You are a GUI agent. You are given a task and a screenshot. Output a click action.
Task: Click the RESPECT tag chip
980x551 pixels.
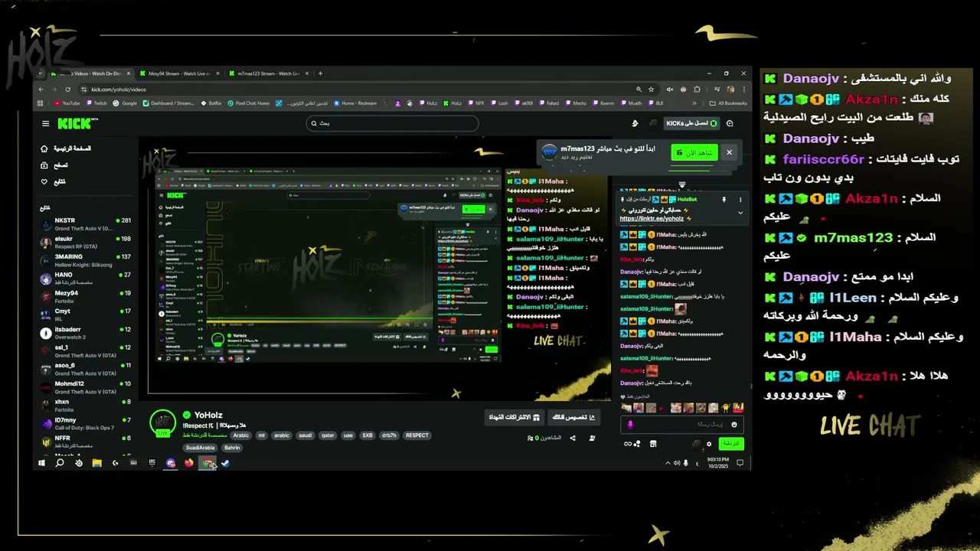(x=417, y=435)
